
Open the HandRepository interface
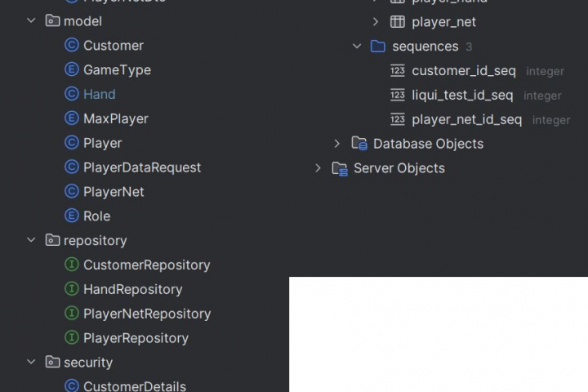133,290
